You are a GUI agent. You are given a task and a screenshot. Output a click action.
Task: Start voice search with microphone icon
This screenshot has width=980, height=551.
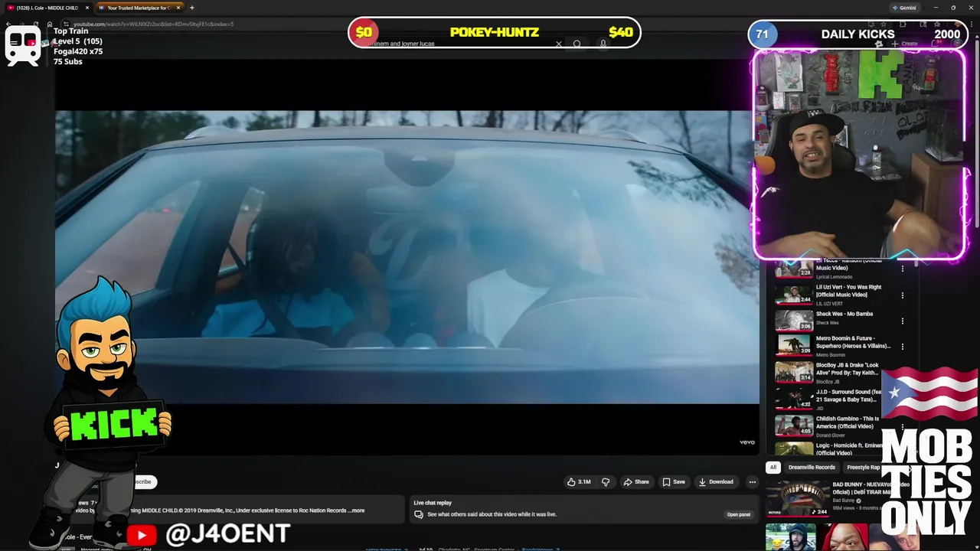coord(603,44)
